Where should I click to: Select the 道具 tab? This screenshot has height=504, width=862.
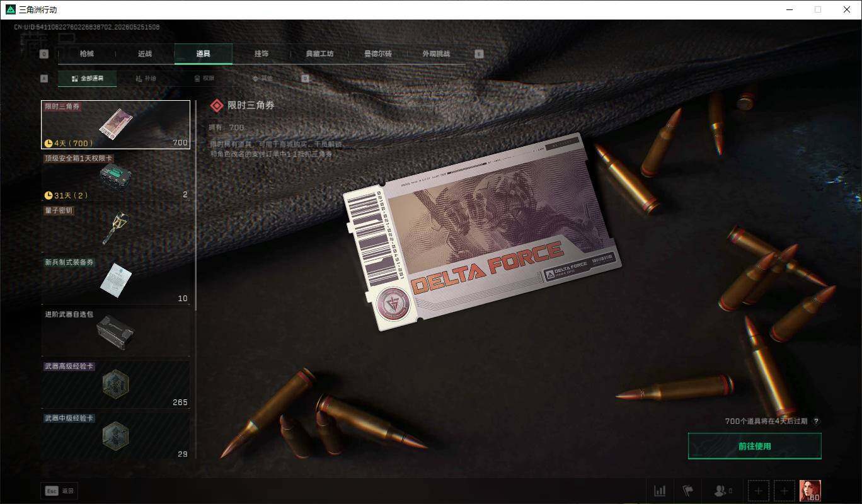pos(203,54)
